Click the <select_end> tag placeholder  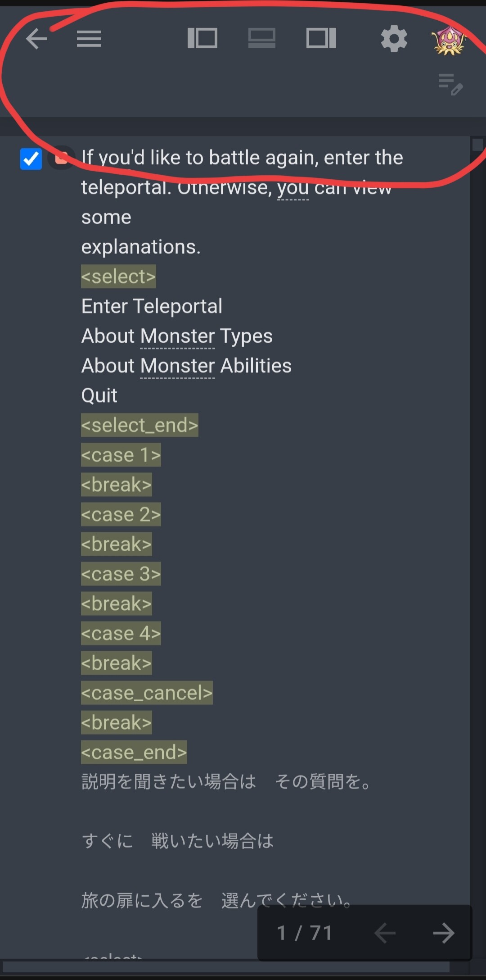tap(139, 425)
